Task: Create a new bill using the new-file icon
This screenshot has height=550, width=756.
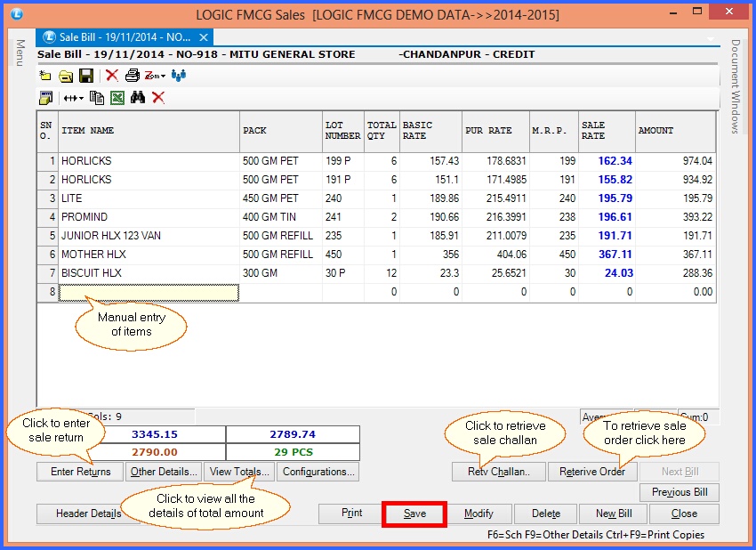Action: pos(45,75)
